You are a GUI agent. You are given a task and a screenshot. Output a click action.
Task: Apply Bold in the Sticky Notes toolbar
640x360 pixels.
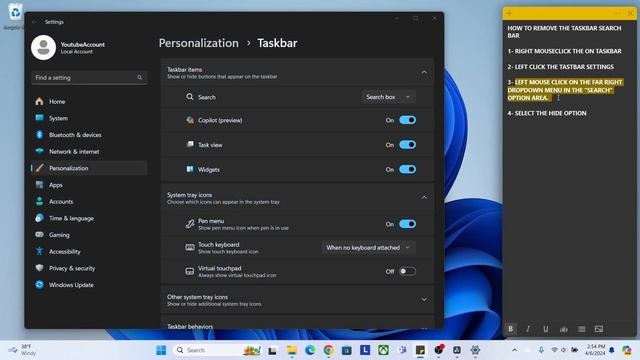pos(510,329)
